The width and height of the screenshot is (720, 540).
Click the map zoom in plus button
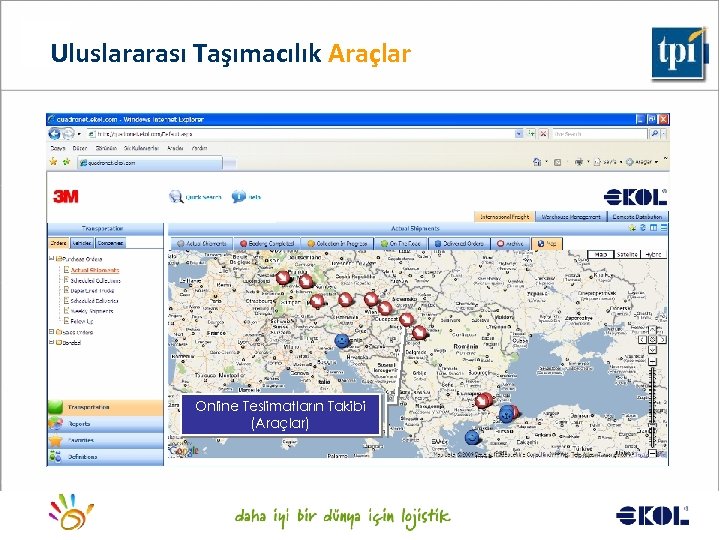pyautogui.click(x=653, y=362)
